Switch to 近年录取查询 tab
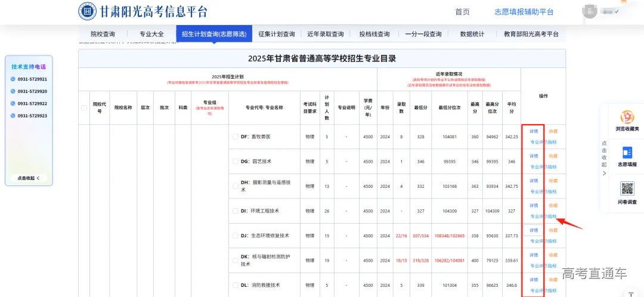 click(326, 34)
